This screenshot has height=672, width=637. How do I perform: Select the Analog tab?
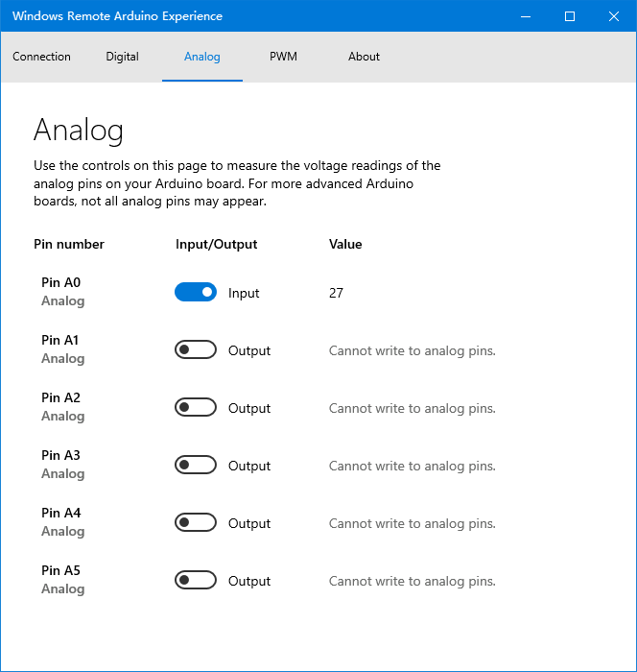click(x=202, y=57)
